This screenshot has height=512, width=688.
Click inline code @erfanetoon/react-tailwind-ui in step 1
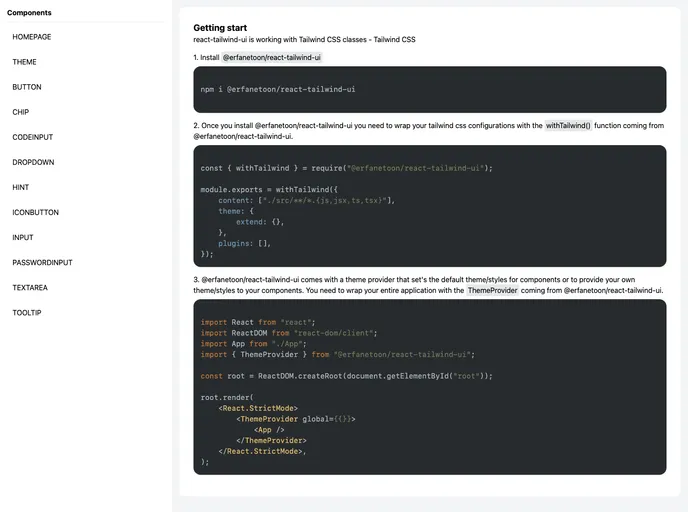272,57
